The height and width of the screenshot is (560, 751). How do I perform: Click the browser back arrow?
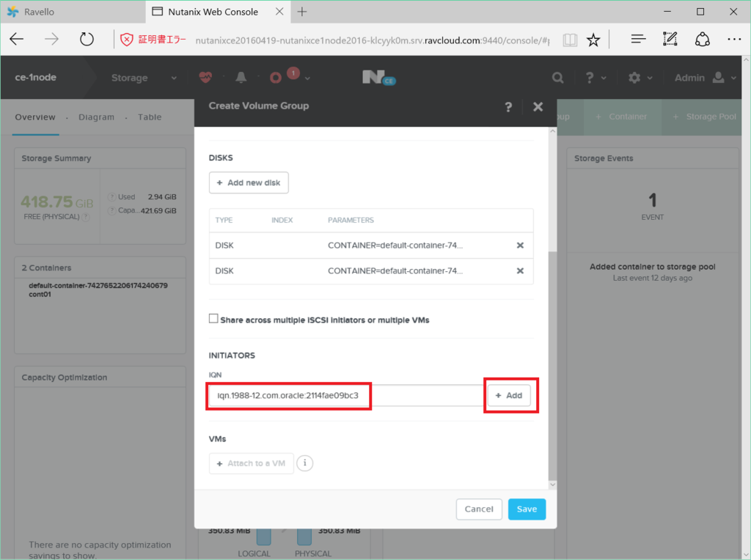click(x=17, y=40)
